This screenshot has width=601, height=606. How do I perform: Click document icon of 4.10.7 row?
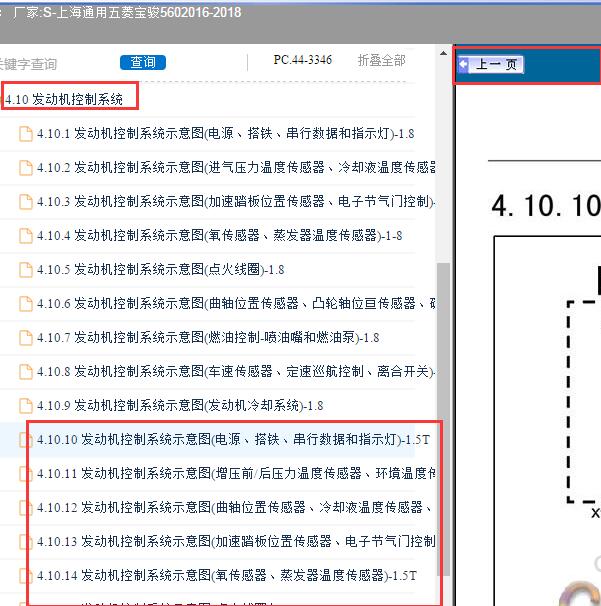26,338
